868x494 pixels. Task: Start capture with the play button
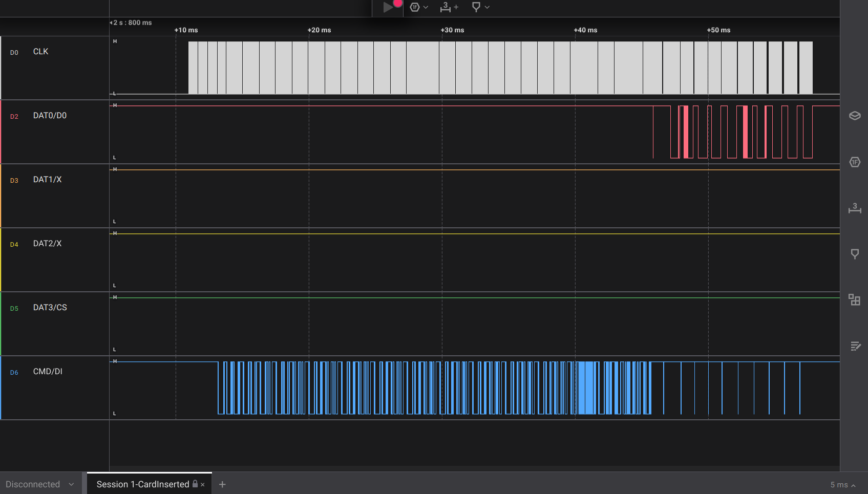pyautogui.click(x=388, y=7)
